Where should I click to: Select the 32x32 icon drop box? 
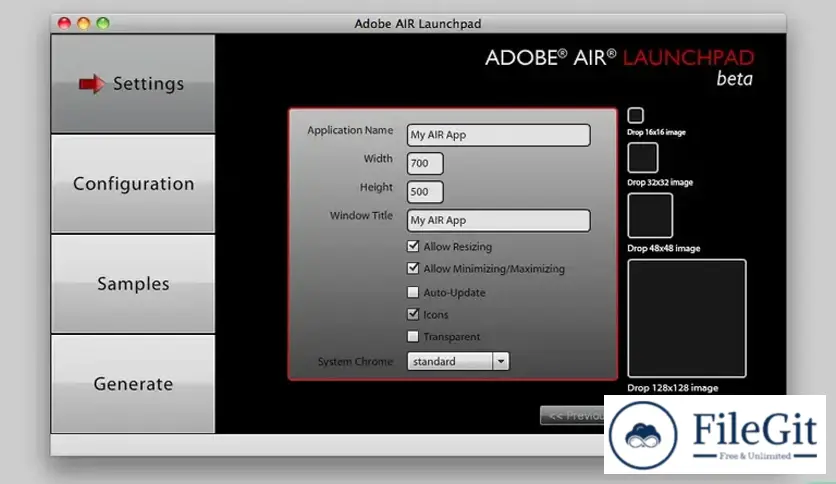coord(642,158)
